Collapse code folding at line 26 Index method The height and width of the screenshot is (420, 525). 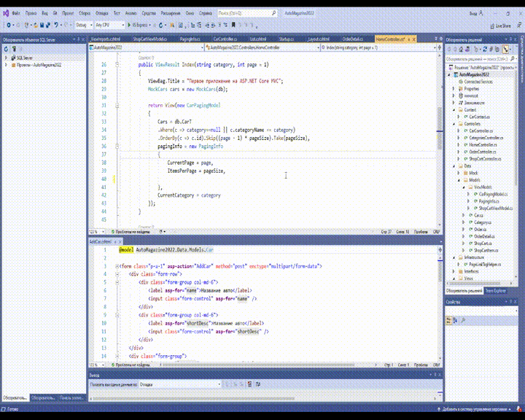pyautogui.click(x=117, y=64)
